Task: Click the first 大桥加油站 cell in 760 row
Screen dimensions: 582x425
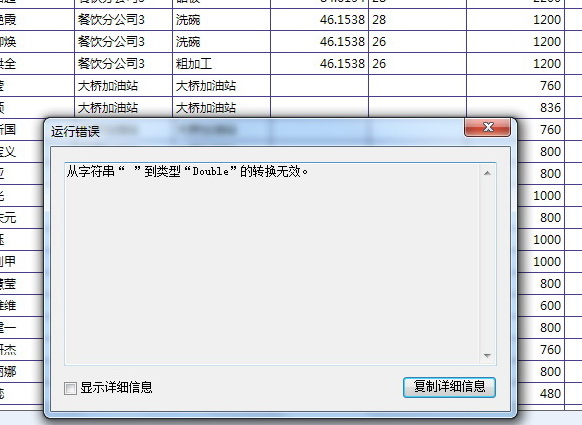Action: [124, 86]
